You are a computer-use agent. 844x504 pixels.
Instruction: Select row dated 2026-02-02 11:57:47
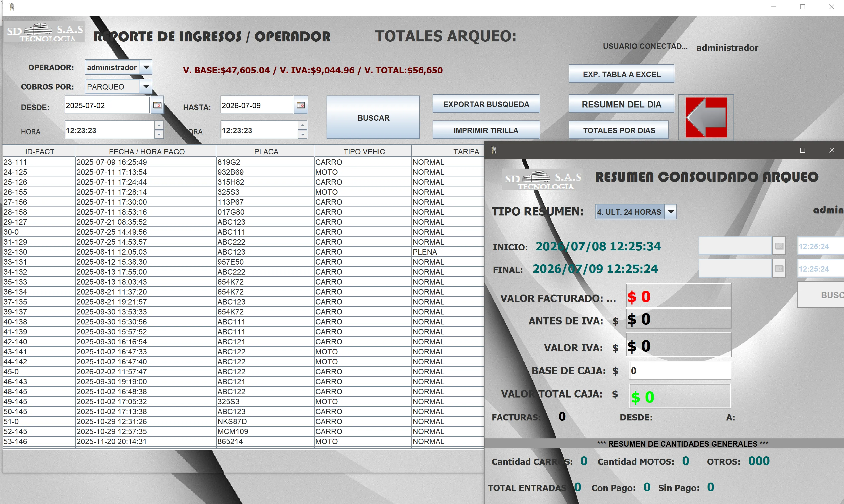click(x=243, y=372)
